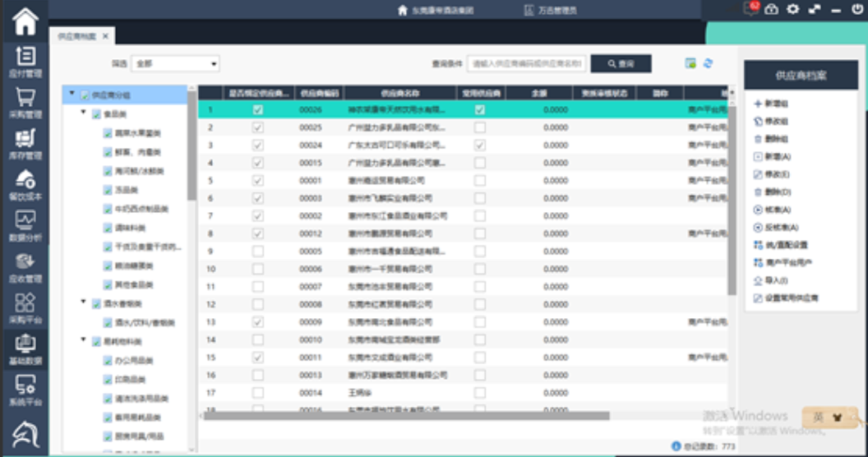This screenshot has height=457, width=868.
Task: Click the blue refresh icon near search
Action: coord(708,63)
